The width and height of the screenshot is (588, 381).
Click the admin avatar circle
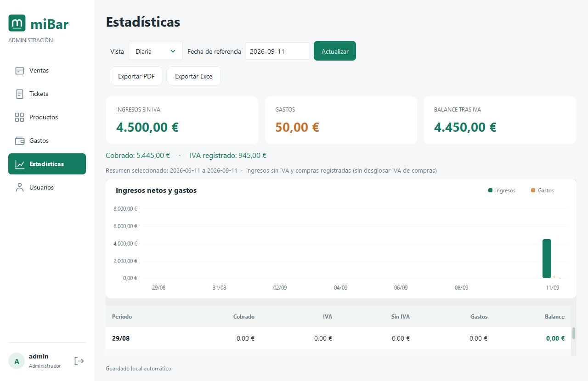click(x=17, y=361)
